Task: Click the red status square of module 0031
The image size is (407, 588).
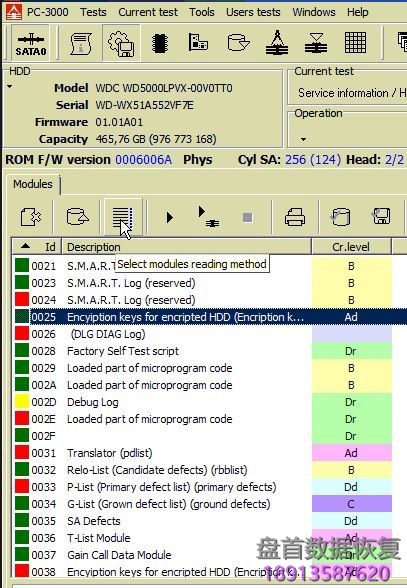Action: (x=22, y=452)
